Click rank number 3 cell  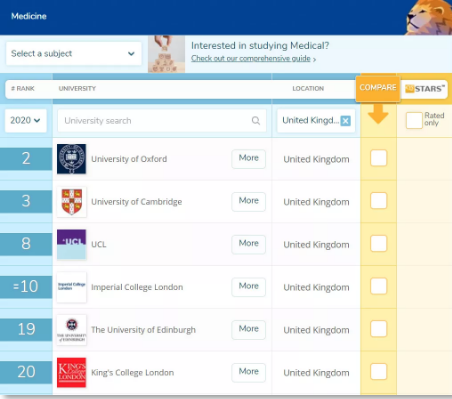point(26,202)
